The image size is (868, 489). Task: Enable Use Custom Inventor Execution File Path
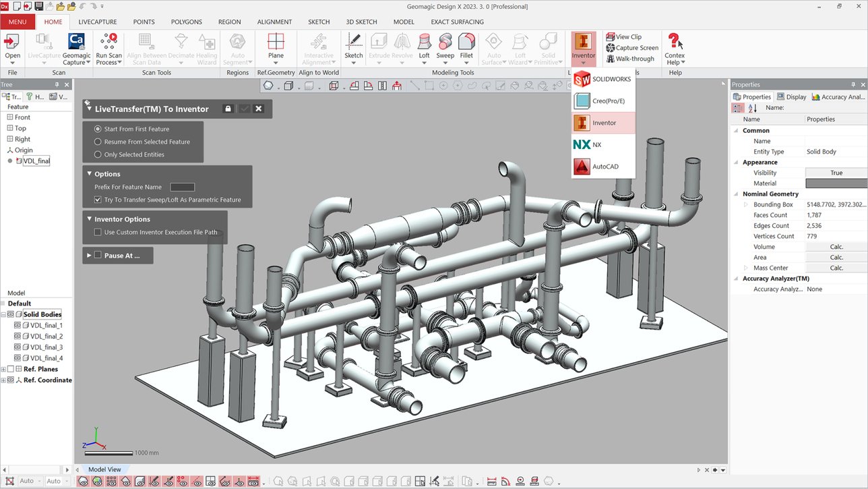(x=98, y=232)
